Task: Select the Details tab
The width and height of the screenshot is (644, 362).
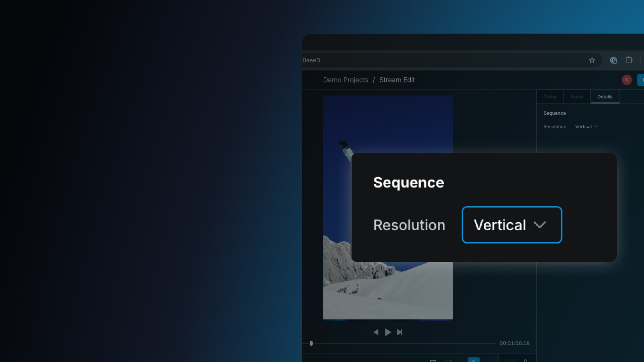Action: point(605,97)
